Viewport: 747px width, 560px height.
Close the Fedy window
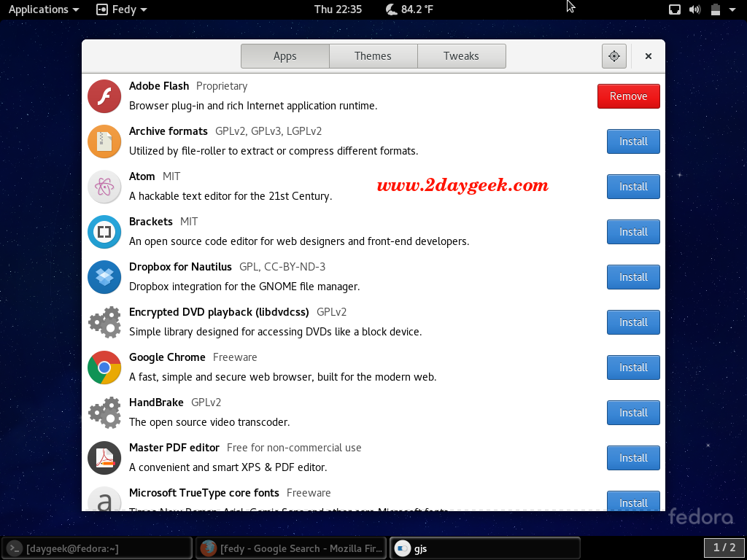click(648, 56)
